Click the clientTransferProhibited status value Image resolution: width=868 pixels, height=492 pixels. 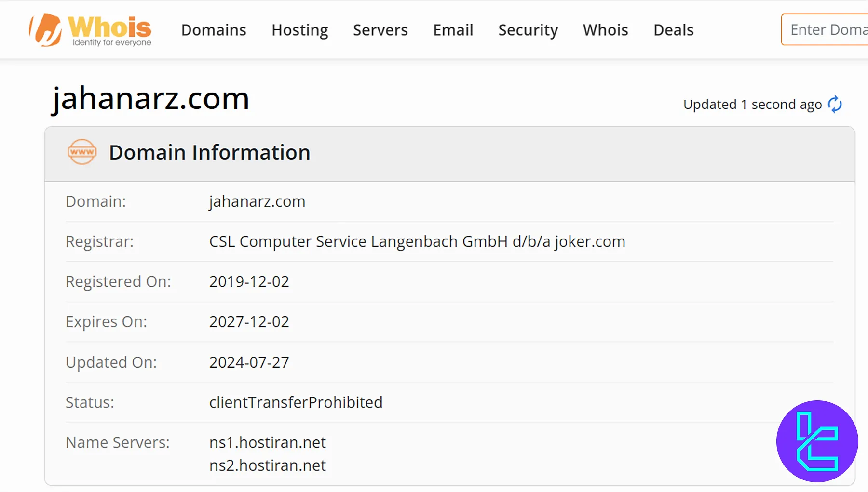click(x=296, y=402)
